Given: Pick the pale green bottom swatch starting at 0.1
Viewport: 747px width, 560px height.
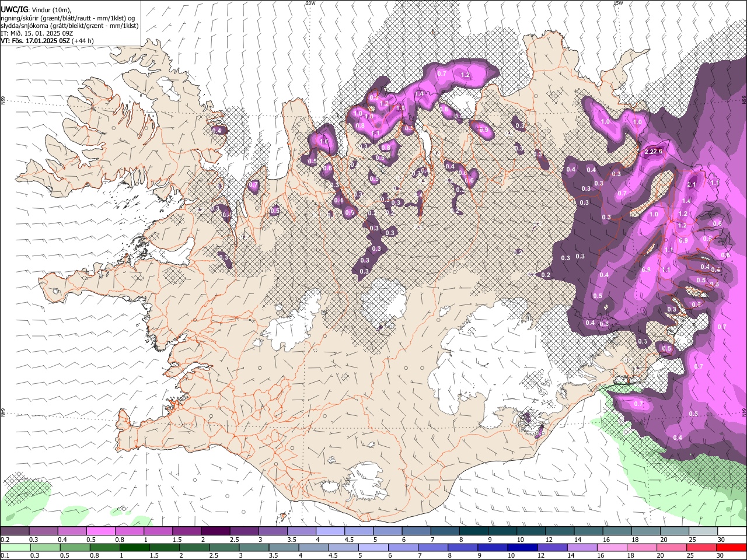Looking at the screenshot, I should pos(16,548).
